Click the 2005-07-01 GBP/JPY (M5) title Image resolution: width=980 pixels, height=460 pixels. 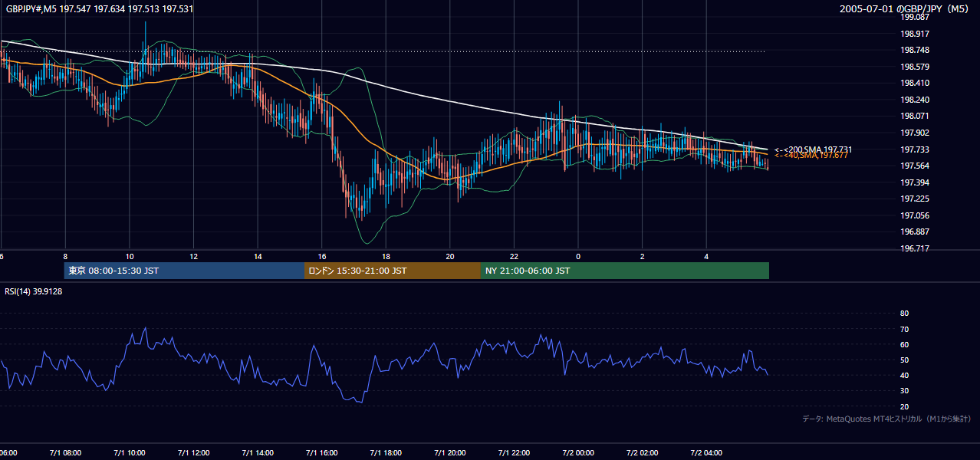click(x=906, y=9)
